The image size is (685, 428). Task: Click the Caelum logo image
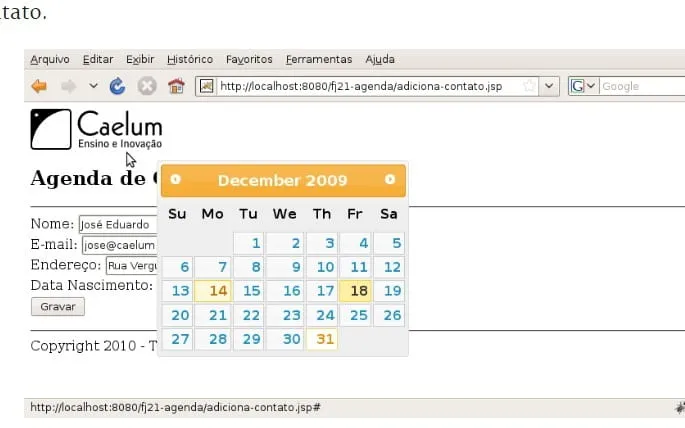coord(97,129)
